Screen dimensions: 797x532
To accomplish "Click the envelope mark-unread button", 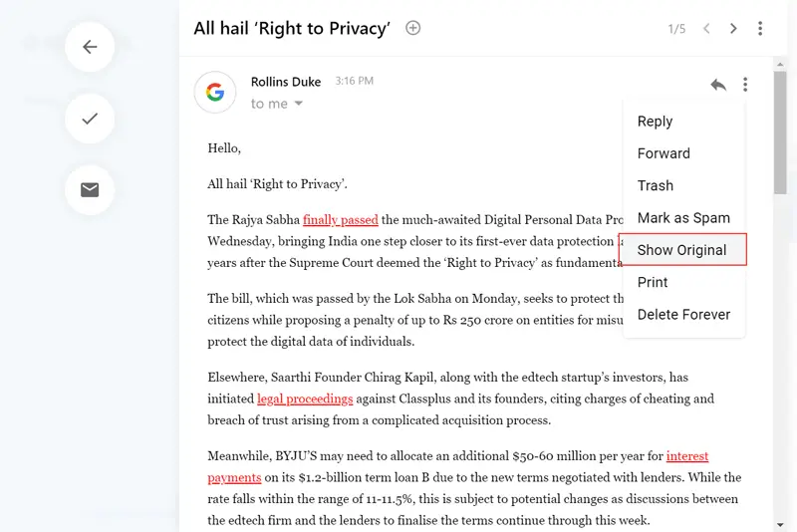I will (90, 189).
